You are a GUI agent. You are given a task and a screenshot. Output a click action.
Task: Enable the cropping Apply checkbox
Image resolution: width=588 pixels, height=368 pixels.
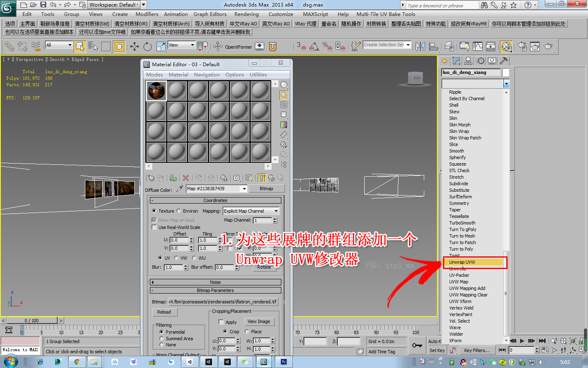pyautogui.click(x=221, y=322)
